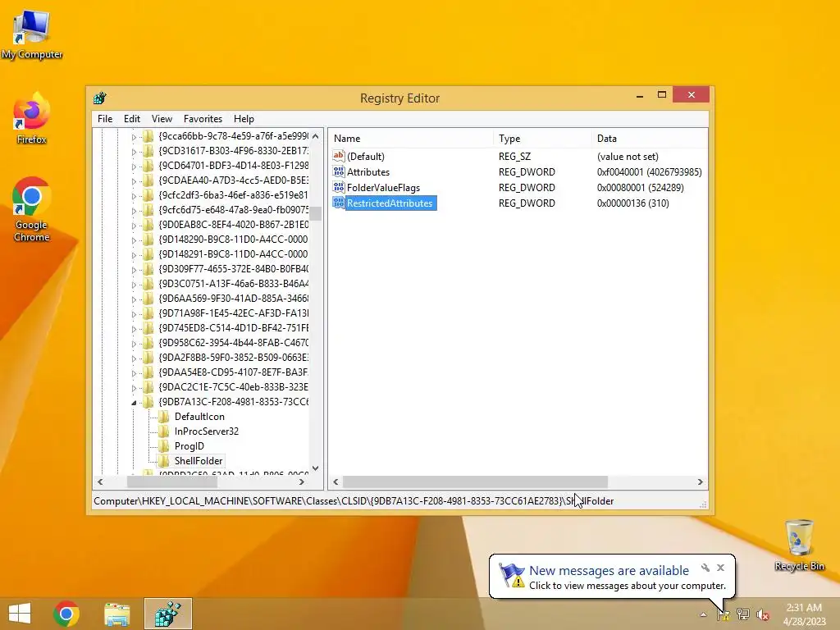Open the Favorites menu
This screenshot has width=840, height=630.
(203, 119)
